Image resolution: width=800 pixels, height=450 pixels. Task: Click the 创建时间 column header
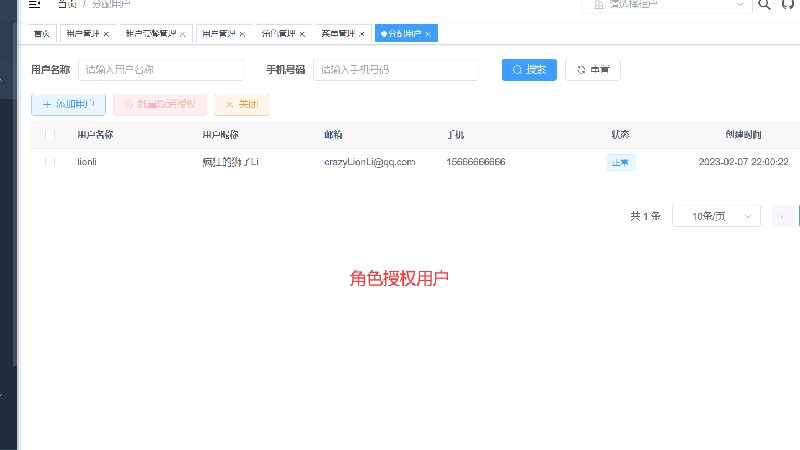[x=743, y=135]
